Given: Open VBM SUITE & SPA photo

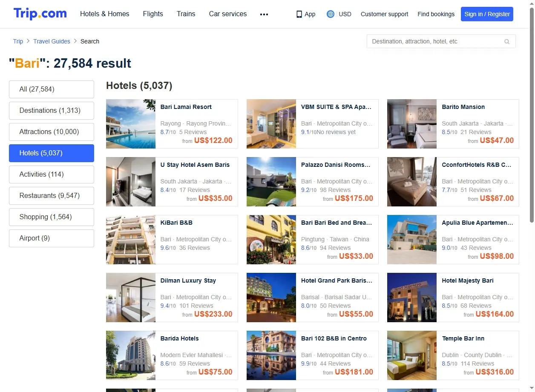Looking at the screenshot, I should (x=271, y=124).
